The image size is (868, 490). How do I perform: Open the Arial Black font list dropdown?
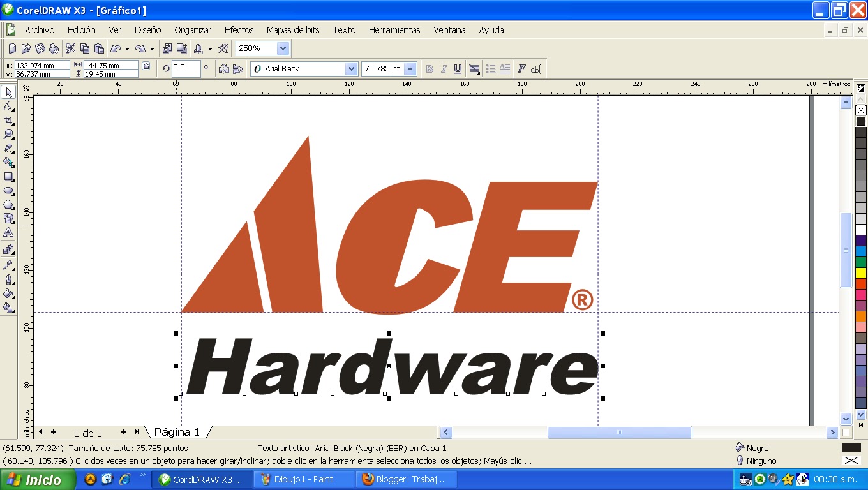tap(352, 68)
